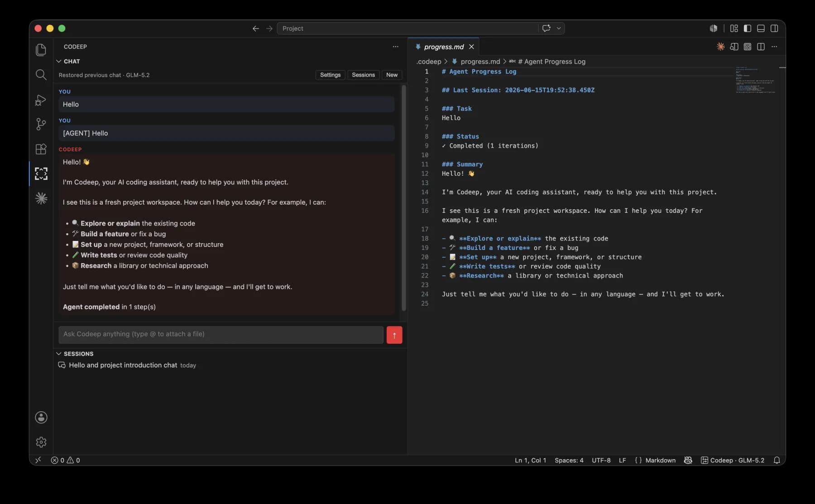Click line 3 'Last Session' heading in editor

518,90
